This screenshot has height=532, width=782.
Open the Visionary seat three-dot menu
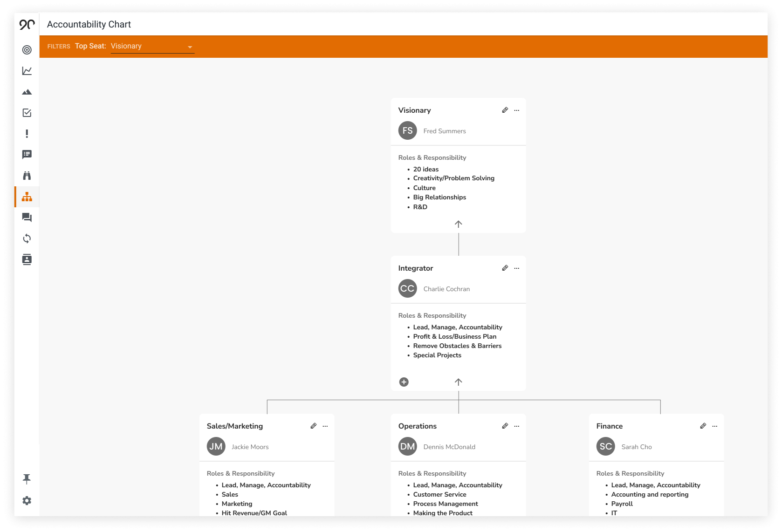click(x=517, y=110)
